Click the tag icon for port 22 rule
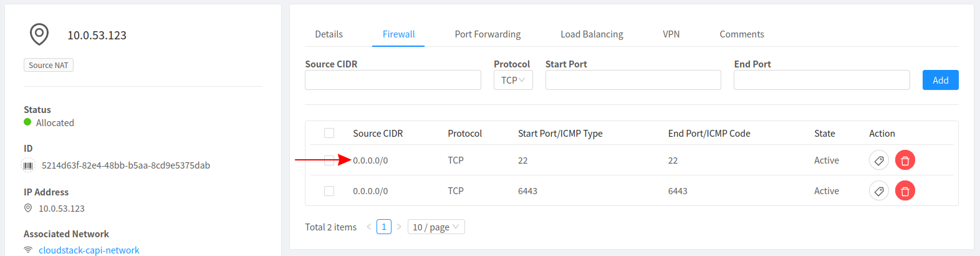Image resolution: width=980 pixels, height=256 pixels. [x=878, y=160]
